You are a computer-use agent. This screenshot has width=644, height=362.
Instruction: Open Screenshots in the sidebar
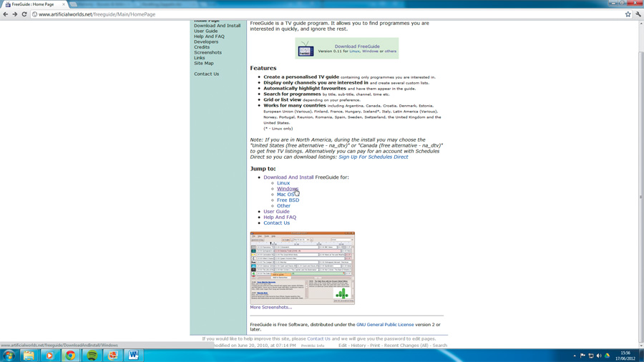[208, 52]
